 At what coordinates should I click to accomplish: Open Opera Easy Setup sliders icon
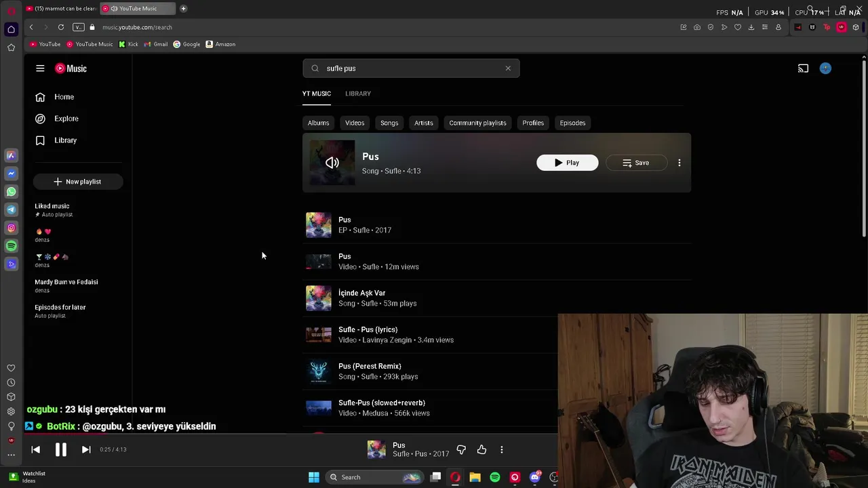coord(765,27)
